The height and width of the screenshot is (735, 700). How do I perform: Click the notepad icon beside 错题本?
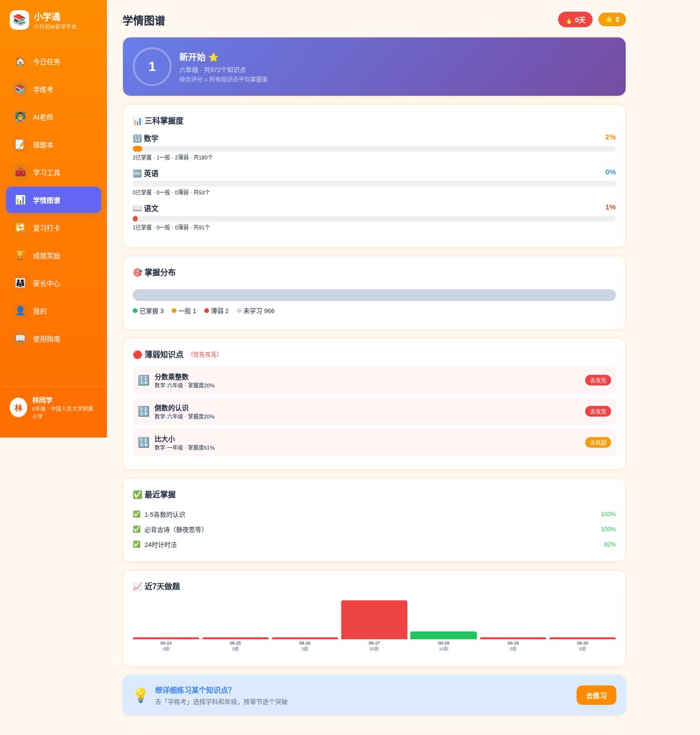tap(20, 145)
